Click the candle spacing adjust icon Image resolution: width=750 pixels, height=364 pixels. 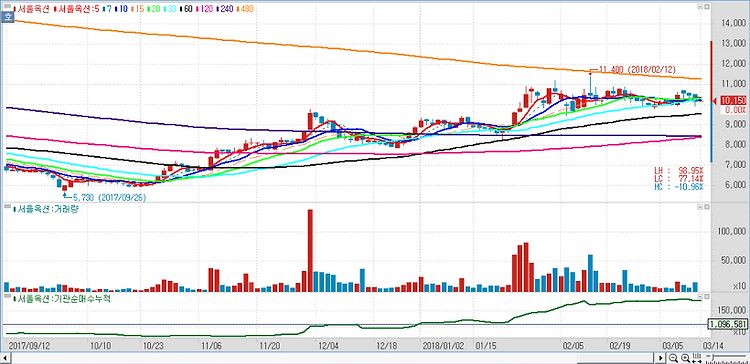pyautogui.click(x=697, y=358)
